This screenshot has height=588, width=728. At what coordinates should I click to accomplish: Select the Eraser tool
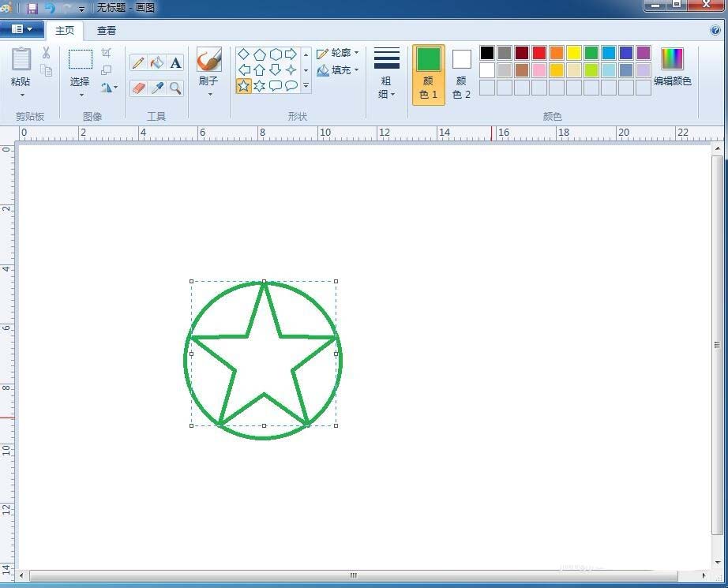click(x=138, y=88)
